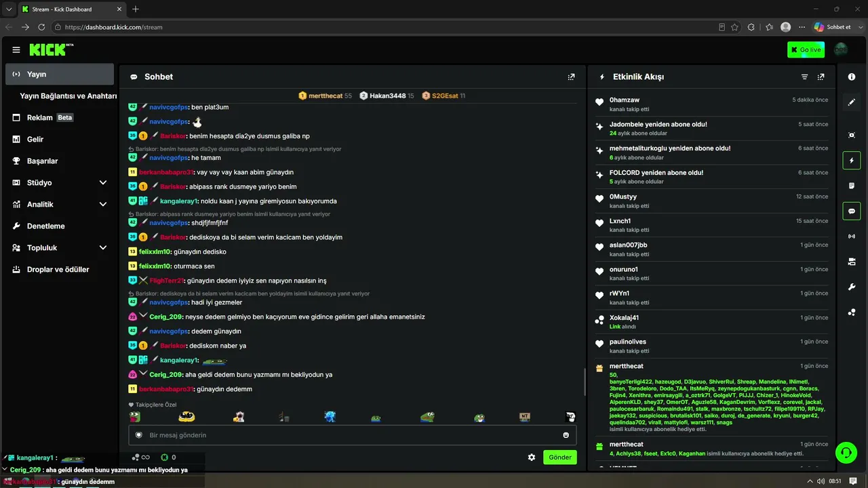The width and height of the screenshot is (868, 488).
Task: Open browser favorites list icon
Action: click(x=769, y=27)
